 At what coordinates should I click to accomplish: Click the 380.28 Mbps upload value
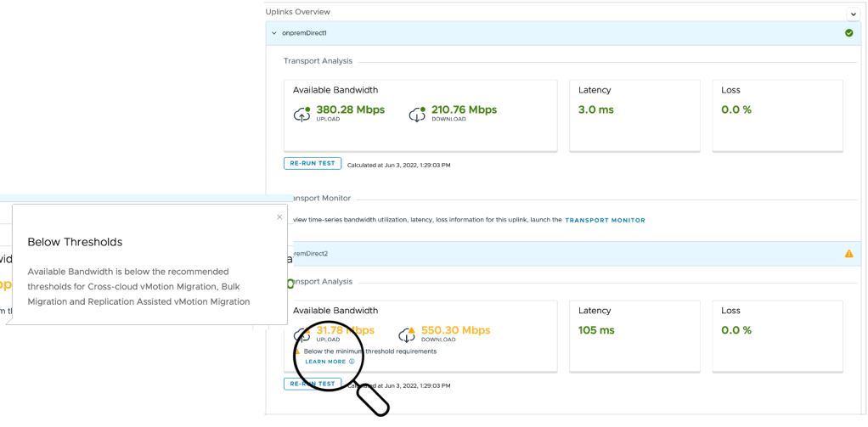[x=350, y=110]
